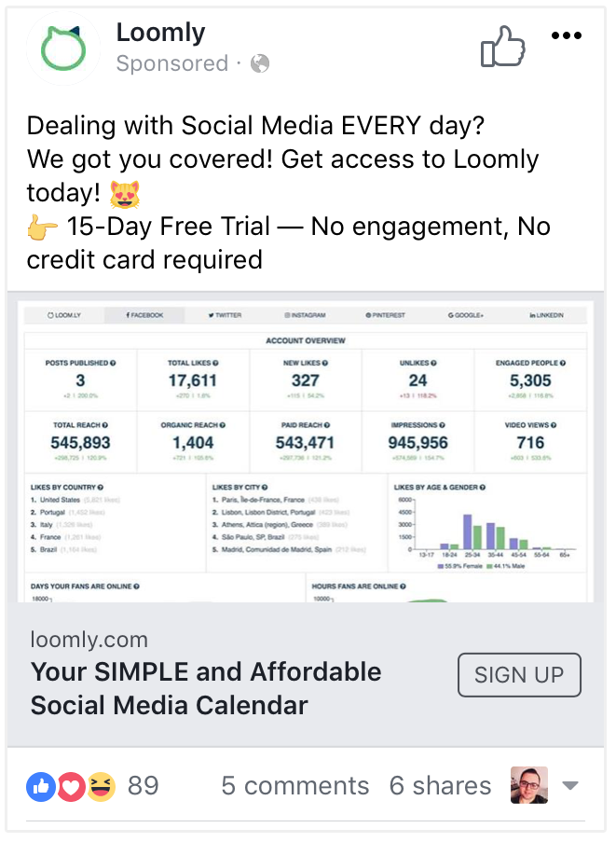Switch to the Twitter tab in dashboard
The image size is (616, 842).
tap(225, 315)
